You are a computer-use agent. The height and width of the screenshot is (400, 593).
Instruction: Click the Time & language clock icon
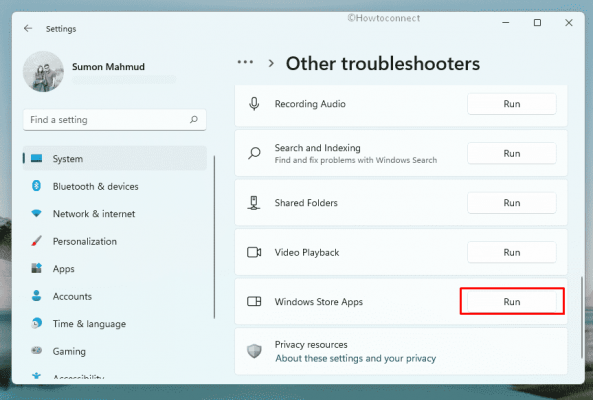[36, 323]
